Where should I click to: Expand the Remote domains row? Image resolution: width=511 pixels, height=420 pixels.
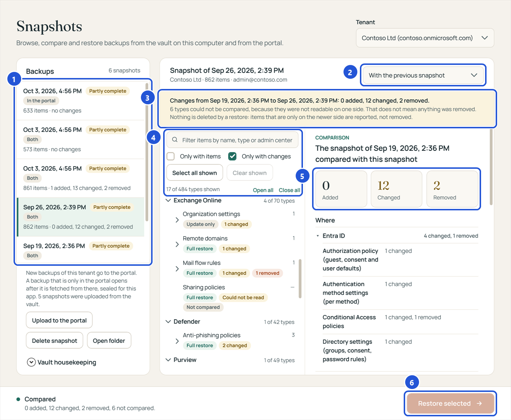click(177, 244)
